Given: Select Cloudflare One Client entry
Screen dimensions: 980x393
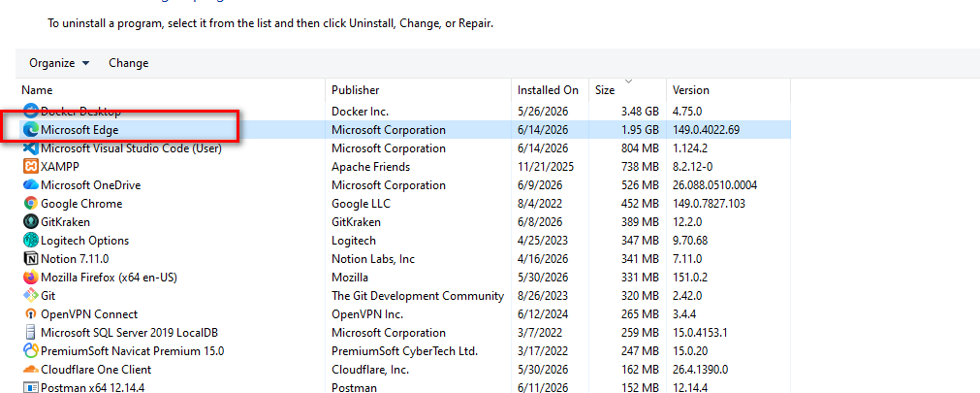Looking at the screenshot, I should (96, 369).
